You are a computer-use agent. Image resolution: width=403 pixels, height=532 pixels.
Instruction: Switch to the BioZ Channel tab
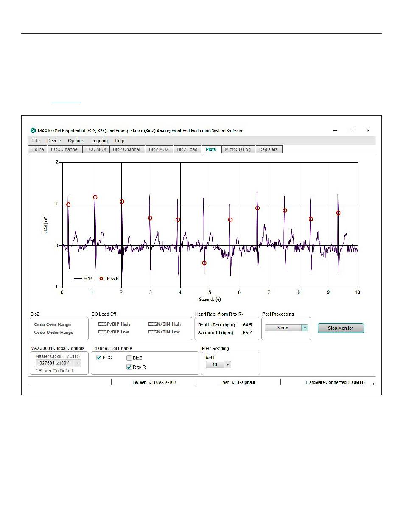126,149
